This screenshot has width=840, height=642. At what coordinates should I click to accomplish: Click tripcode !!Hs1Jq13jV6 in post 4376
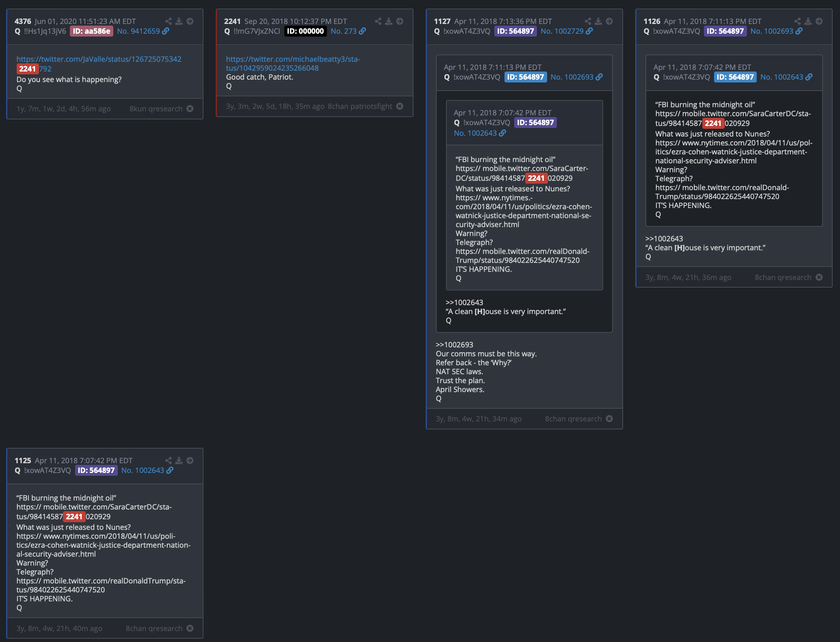pos(45,31)
